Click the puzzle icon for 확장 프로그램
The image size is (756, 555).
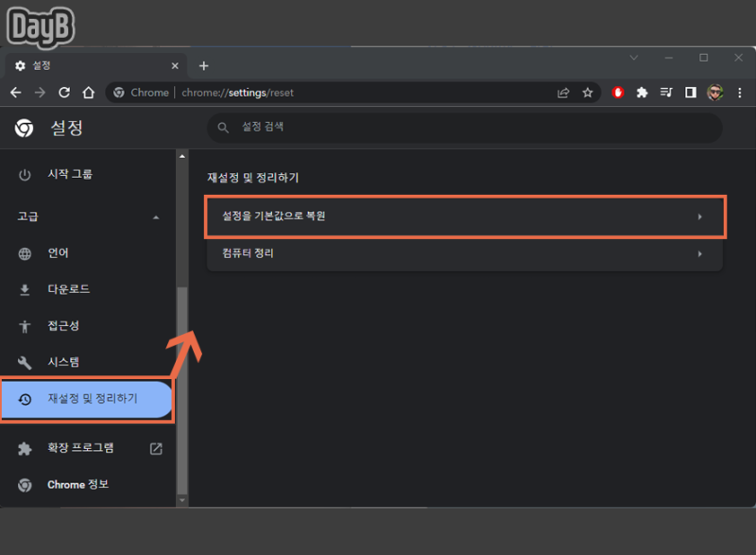25,449
